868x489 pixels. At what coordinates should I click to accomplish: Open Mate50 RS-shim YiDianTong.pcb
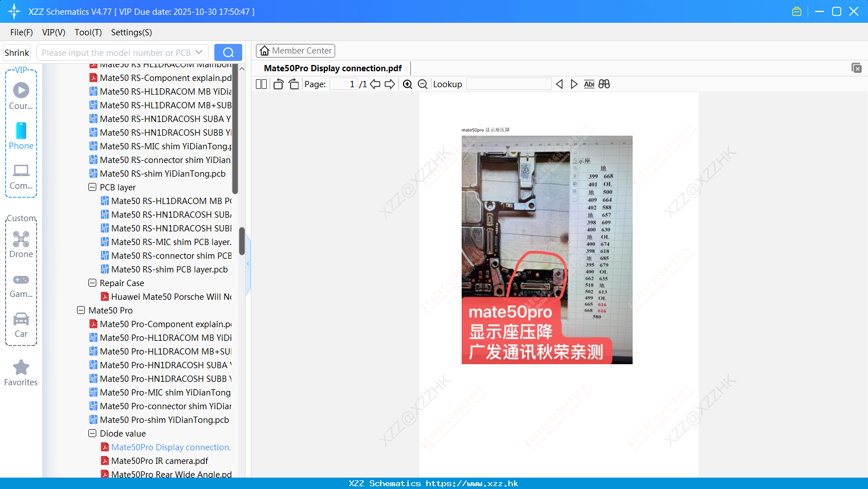click(x=157, y=173)
